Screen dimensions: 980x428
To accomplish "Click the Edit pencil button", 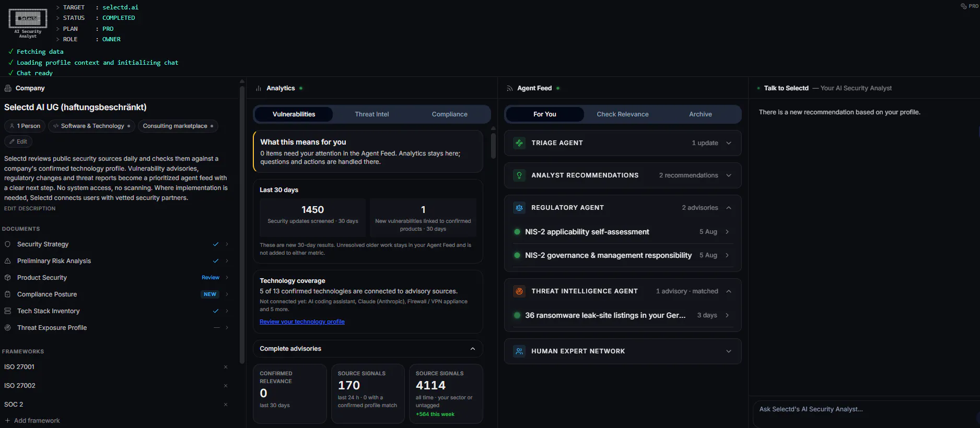I will (18, 141).
